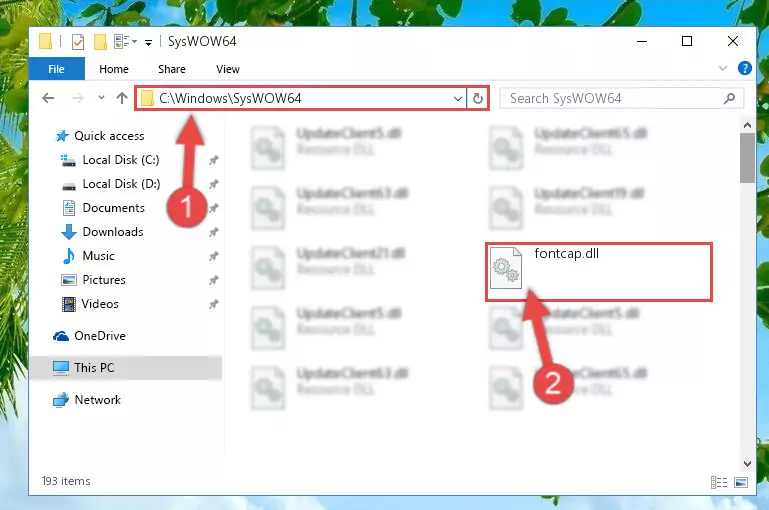The height and width of the screenshot is (510, 769).
Task: Switch to the Share ribbon tab
Action: pyautogui.click(x=172, y=69)
